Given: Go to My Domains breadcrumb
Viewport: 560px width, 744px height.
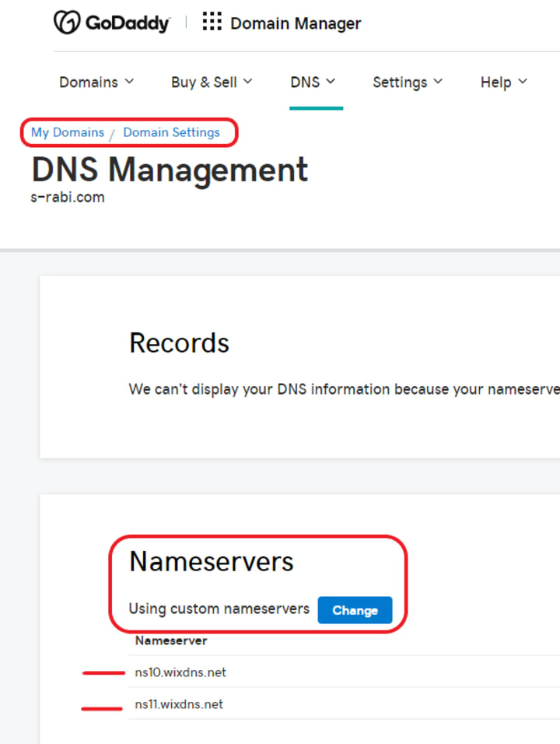Looking at the screenshot, I should (68, 132).
